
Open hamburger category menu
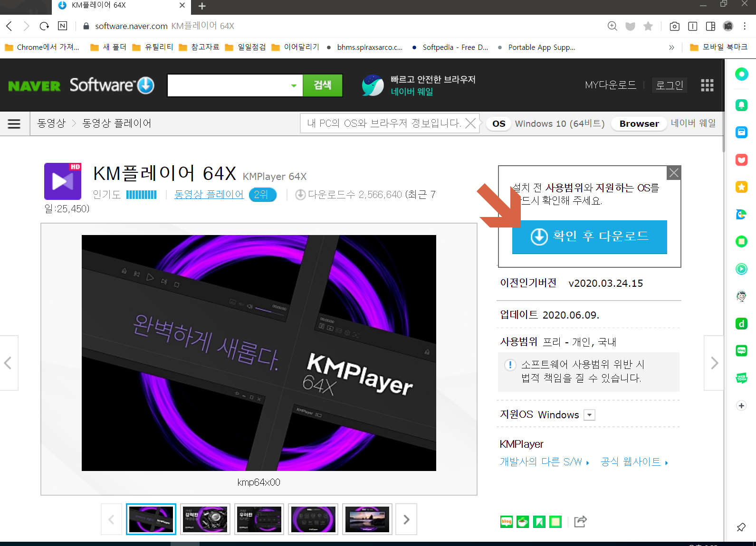tap(14, 124)
